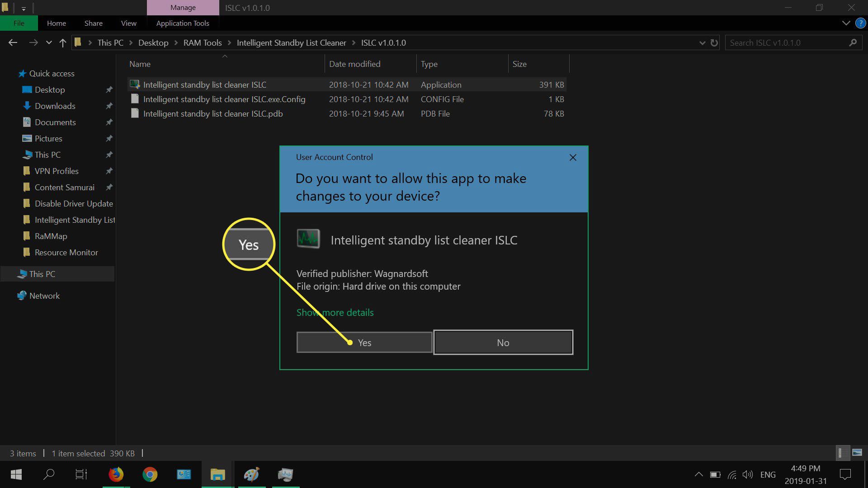Screen dimensions: 868x488
Task: Click the Firefox browser icon in taskbar
Action: (x=117, y=474)
